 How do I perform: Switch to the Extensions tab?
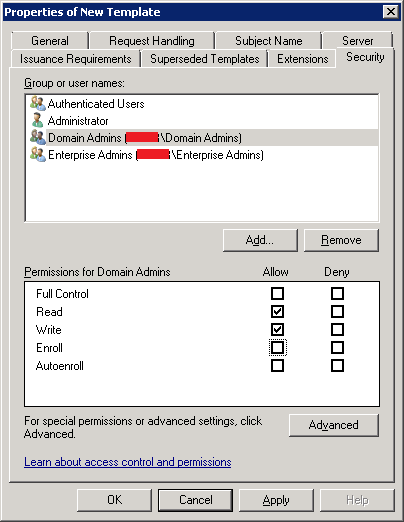pos(303,59)
